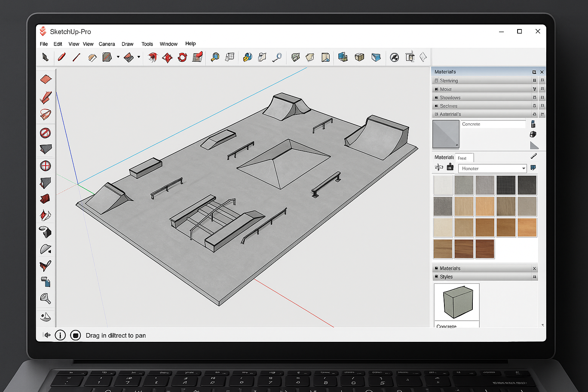
Task: Click the Concrete material name field
Action: point(493,124)
